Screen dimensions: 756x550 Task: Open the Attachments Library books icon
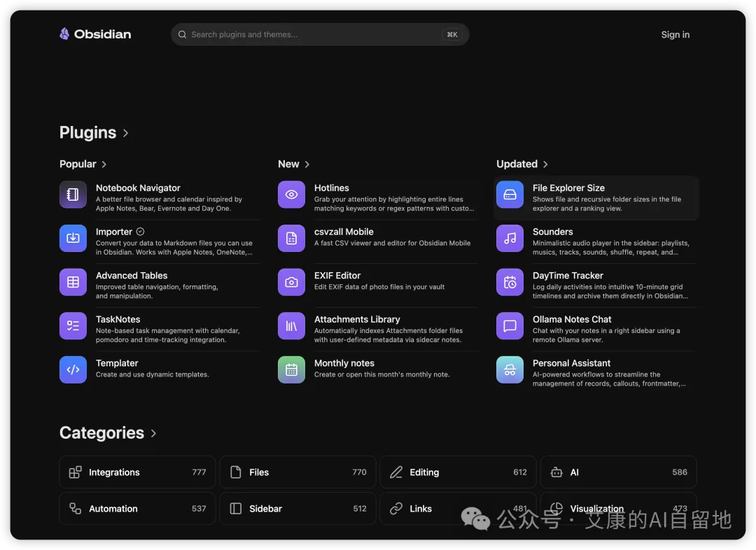(291, 326)
